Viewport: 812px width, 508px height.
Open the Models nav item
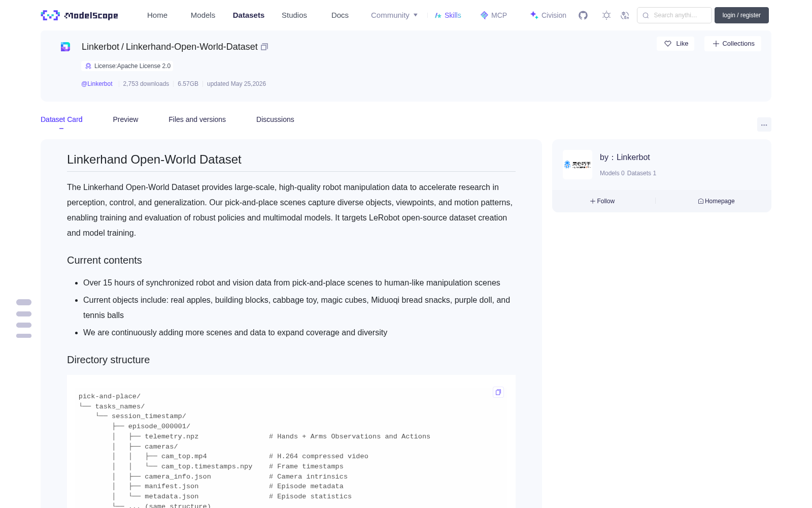203,15
